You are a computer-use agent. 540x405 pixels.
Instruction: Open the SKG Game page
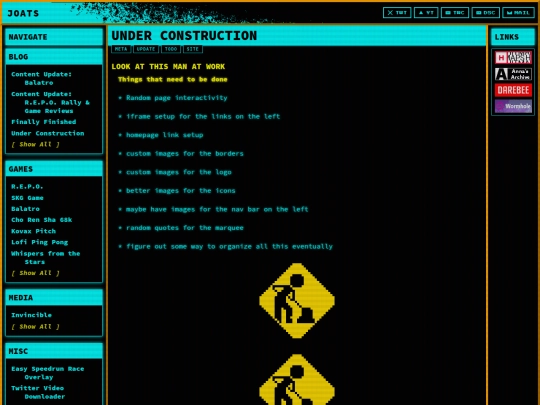pyautogui.click(x=27, y=198)
